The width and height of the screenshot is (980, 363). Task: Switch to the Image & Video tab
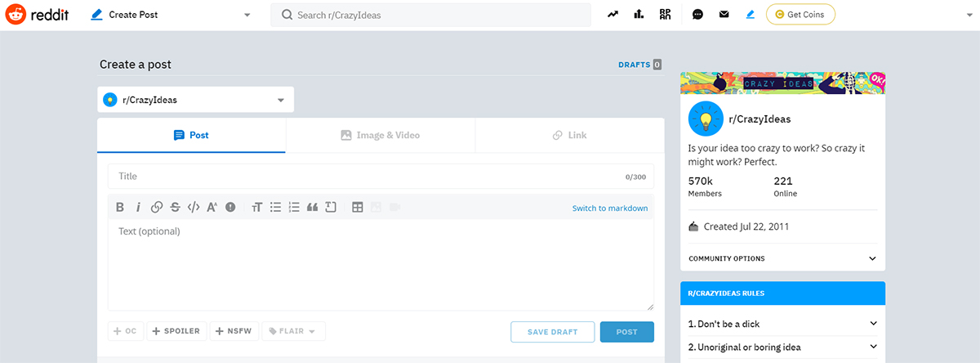coord(381,135)
